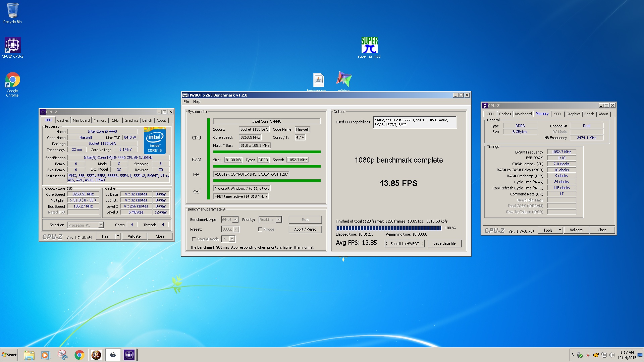Click Tools button in right CPU-Z
This screenshot has width=644, height=362.
[x=548, y=230]
